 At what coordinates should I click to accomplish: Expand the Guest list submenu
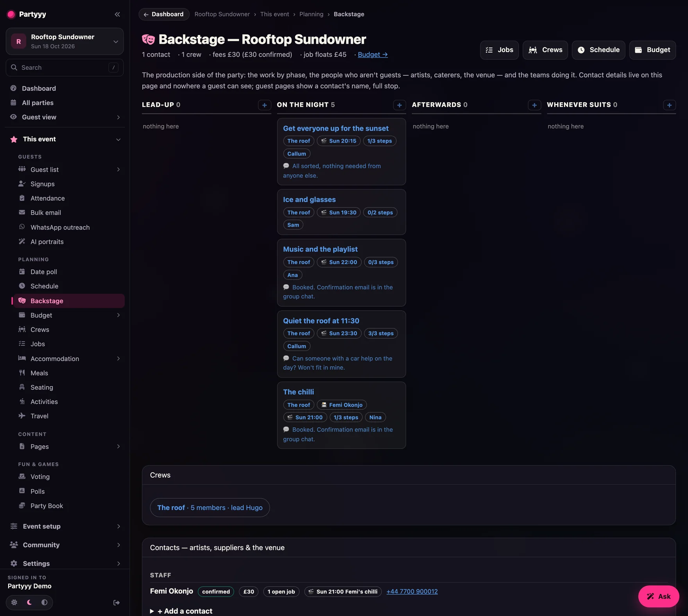point(118,170)
